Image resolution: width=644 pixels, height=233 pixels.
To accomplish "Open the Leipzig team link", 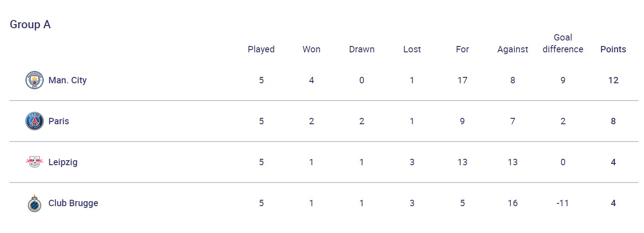I will point(63,162).
